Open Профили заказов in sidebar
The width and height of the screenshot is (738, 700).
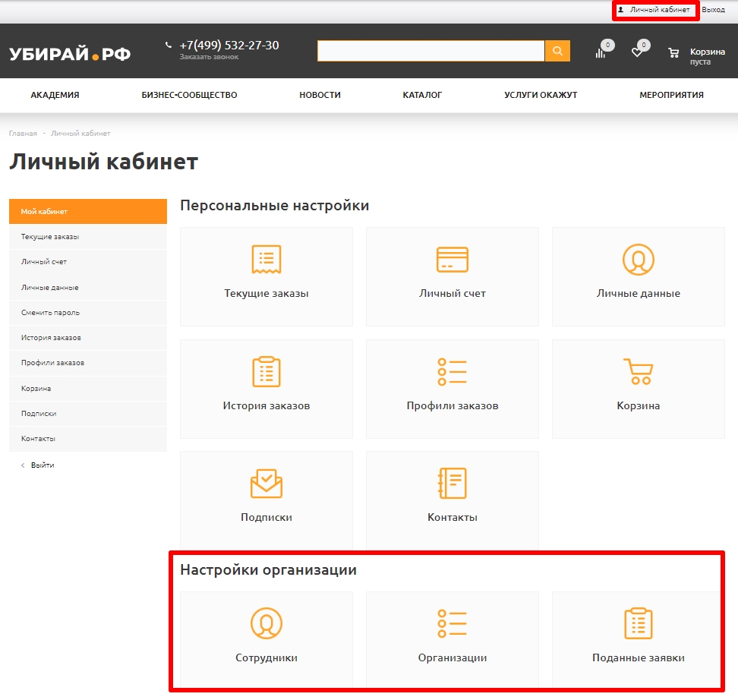pyautogui.click(x=88, y=363)
